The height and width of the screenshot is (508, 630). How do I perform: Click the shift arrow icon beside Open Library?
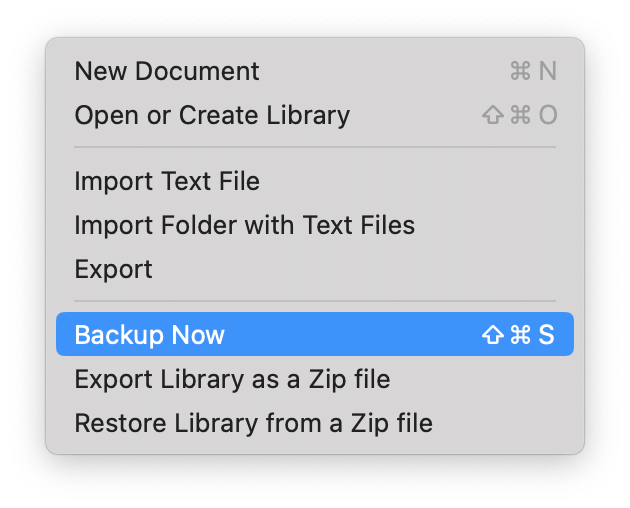pos(493,115)
